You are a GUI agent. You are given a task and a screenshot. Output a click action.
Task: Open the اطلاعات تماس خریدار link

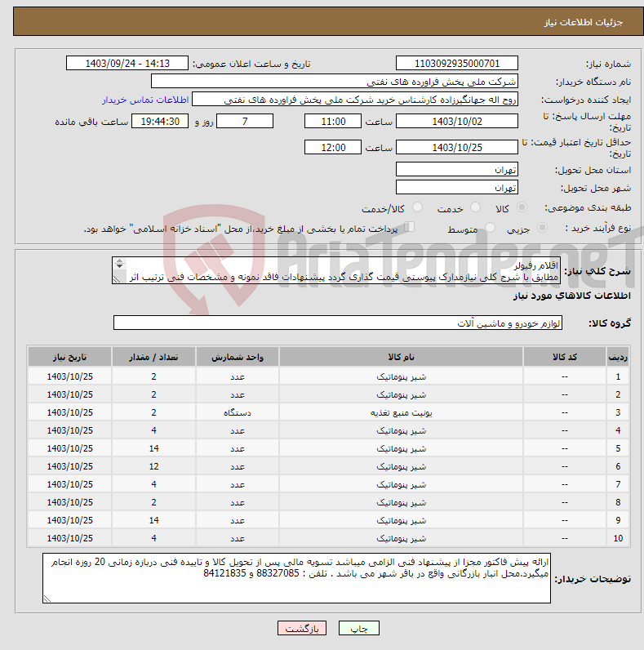(145, 100)
